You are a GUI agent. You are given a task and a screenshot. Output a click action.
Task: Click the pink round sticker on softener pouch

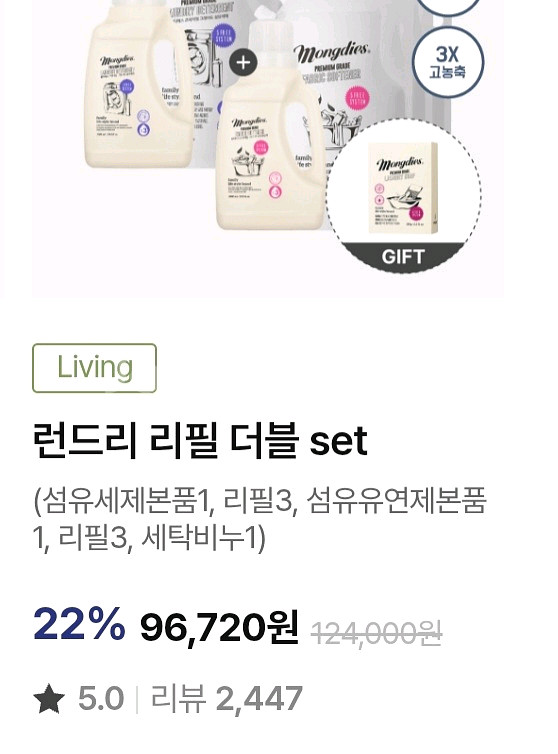[x=358, y=98]
